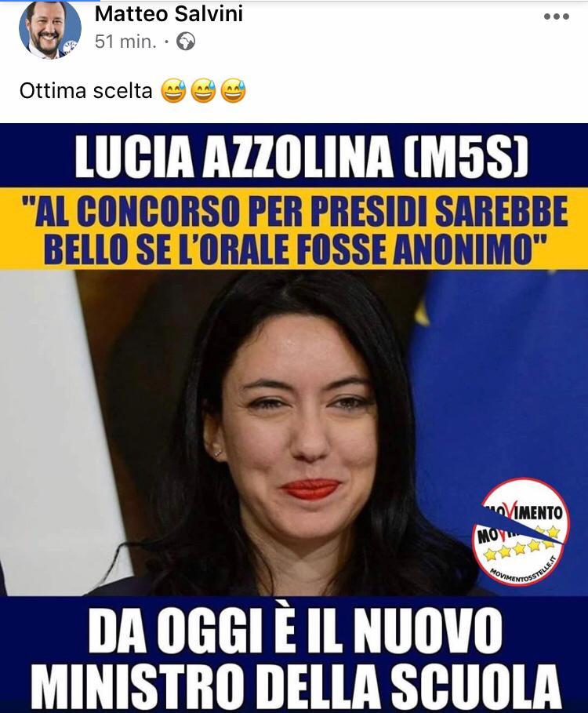The image size is (588, 713).
Task: Click the 'Ottima scelta' post text
Action: tap(86, 91)
